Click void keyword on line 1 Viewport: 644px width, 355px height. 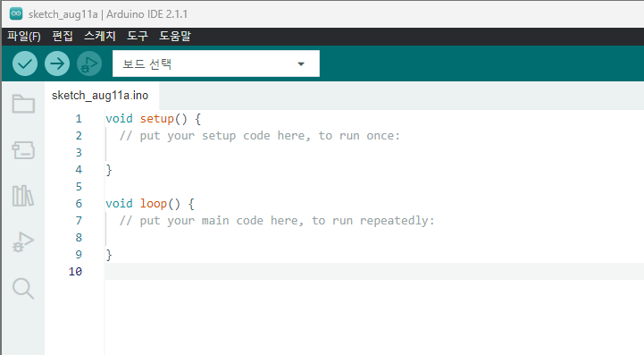click(x=119, y=119)
